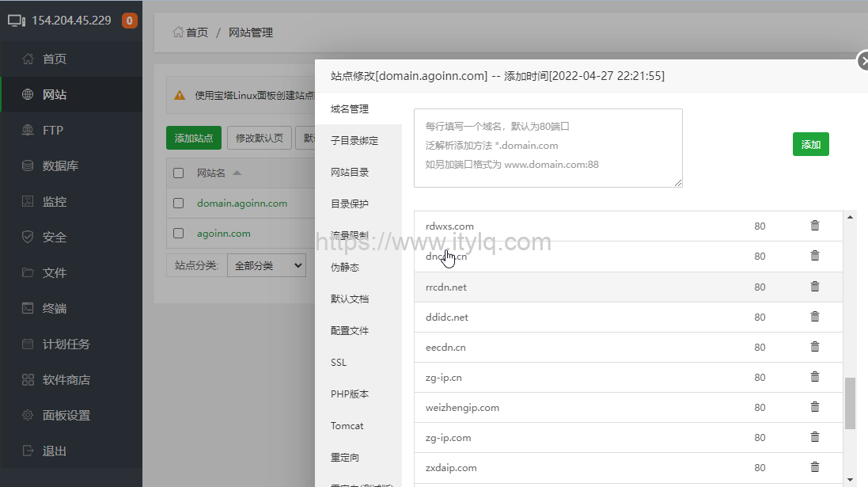Click the 添加站点 (Add Site) button

(x=194, y=137)
